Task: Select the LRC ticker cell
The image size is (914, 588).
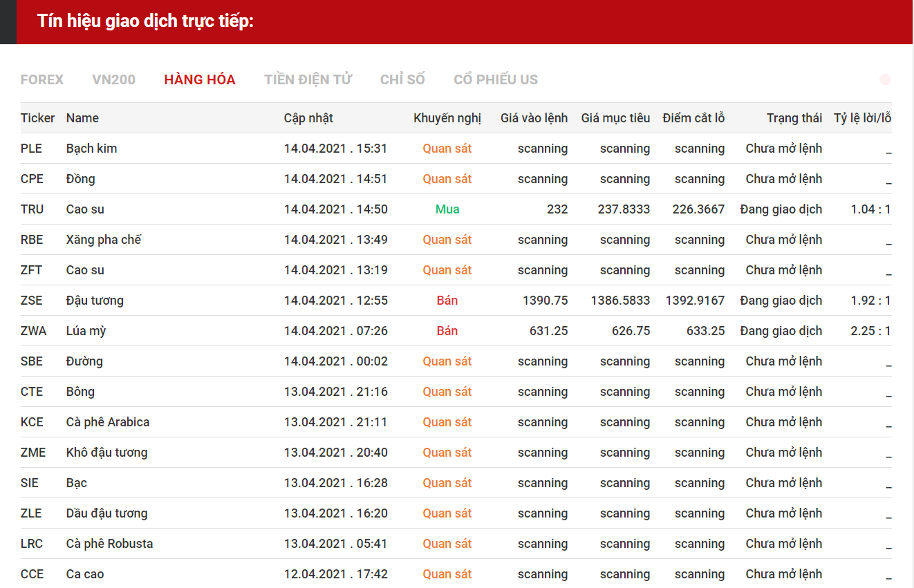Action: click(32, 544)
